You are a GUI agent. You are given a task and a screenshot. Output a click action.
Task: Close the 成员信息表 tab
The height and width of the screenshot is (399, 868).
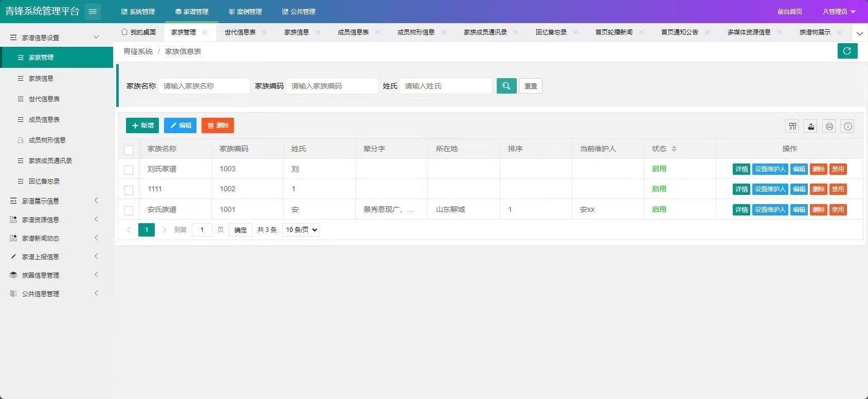[377, 32]
